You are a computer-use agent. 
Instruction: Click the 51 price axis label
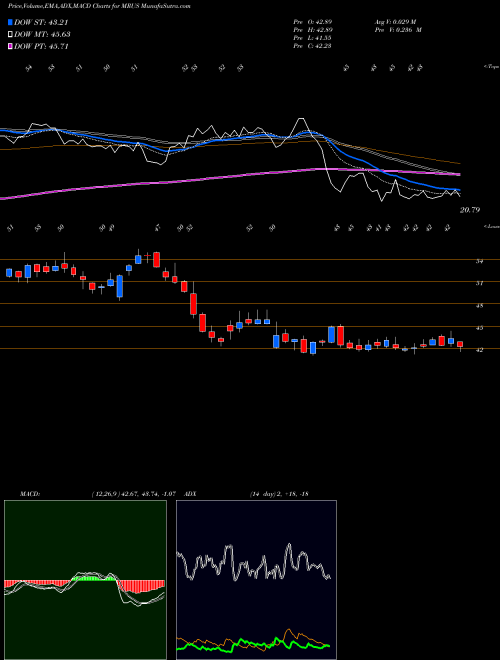coord(479,283)
